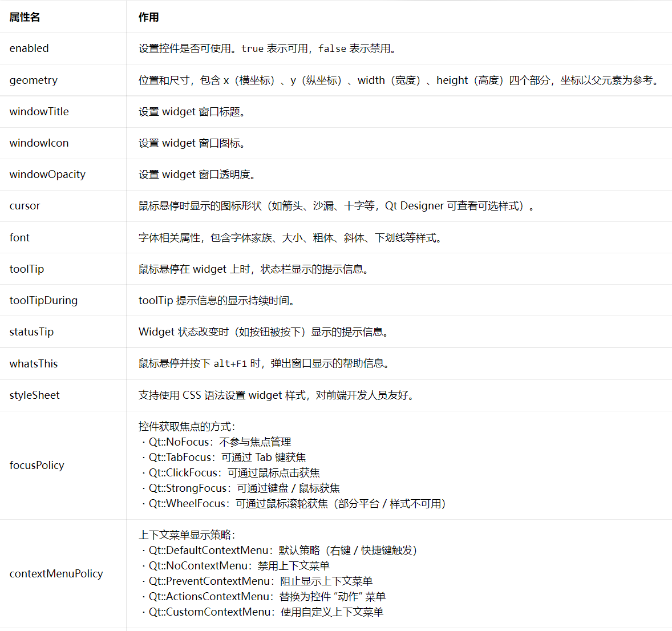Click the cursor description mentioning Qt Designer
672x631 pixels.
[x=337, y=206]
